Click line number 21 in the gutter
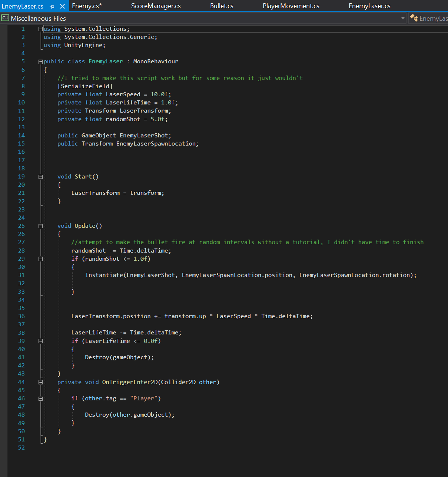This screenshot has width=448, height=477. [x=21, y=193]
